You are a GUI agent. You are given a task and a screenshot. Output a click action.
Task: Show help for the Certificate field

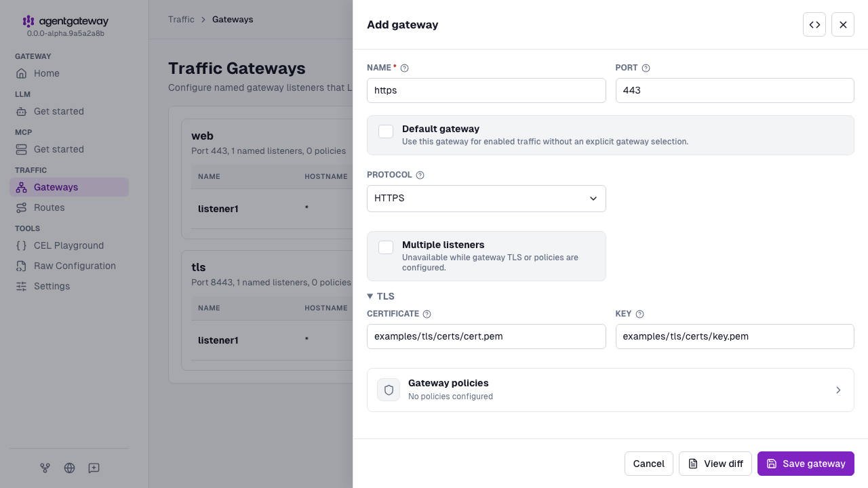point(427,314)
